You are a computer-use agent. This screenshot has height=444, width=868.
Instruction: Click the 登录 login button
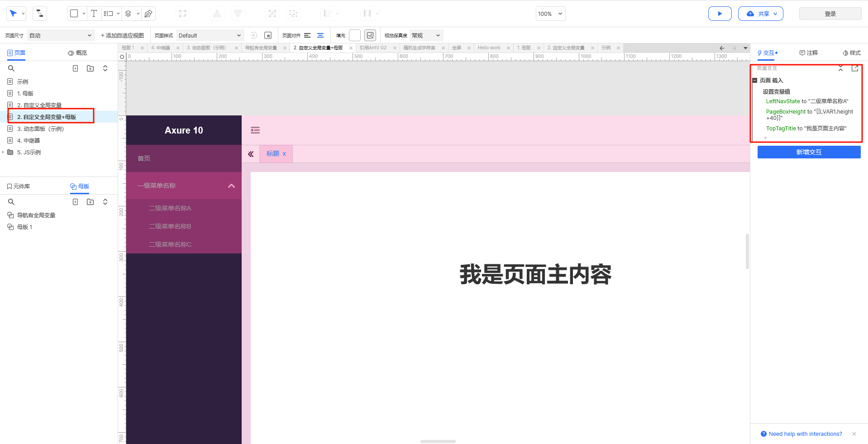click(830, 14)
